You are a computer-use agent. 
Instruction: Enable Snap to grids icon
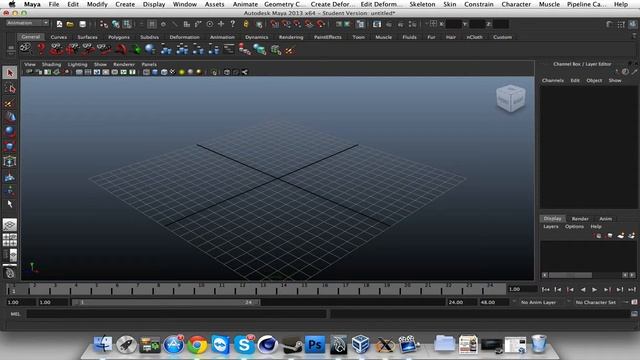click(274, 24)
